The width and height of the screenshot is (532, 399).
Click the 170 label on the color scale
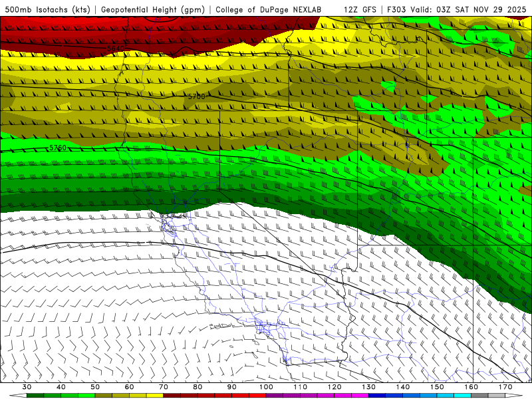click(505, 387)
